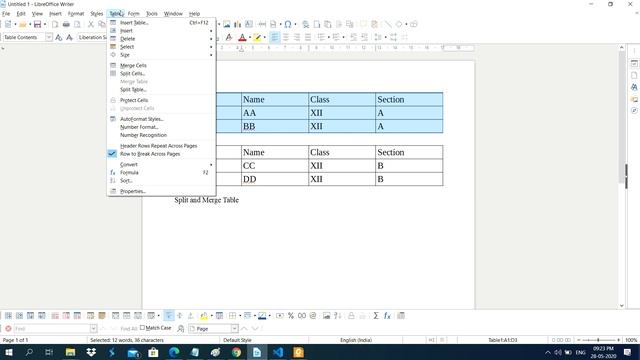Viewport: 640px width, 360px height.
Task: Click cell containing 'DD' in second table
Action: (x=275, y=179)
